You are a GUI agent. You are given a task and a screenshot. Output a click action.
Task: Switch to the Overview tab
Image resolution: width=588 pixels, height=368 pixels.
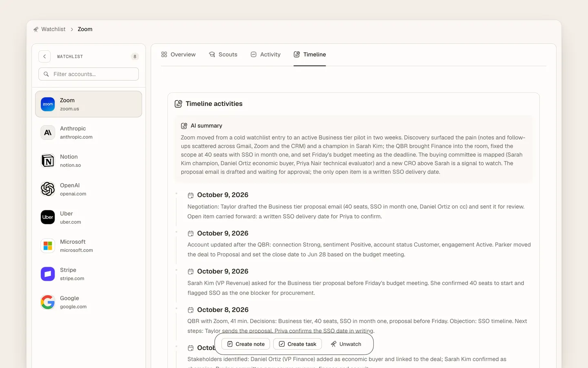(x=178, y=54)
